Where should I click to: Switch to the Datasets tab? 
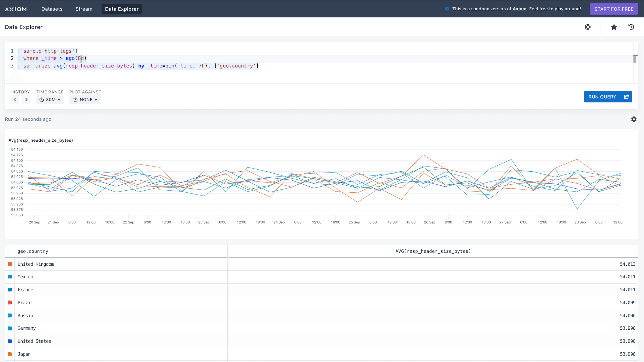(52, 9)
